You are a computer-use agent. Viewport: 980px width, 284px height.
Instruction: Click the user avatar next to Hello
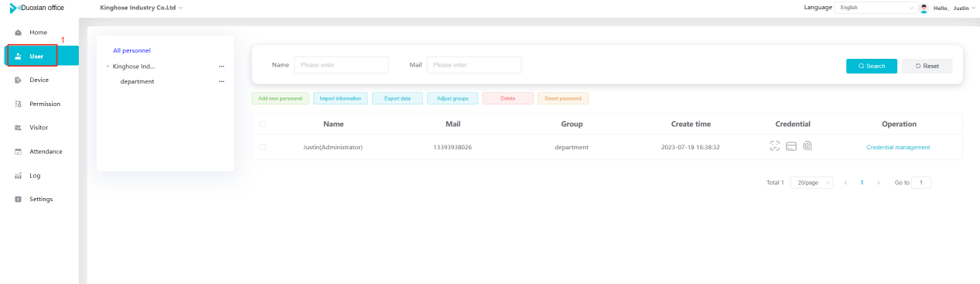[x=924, y=8]
